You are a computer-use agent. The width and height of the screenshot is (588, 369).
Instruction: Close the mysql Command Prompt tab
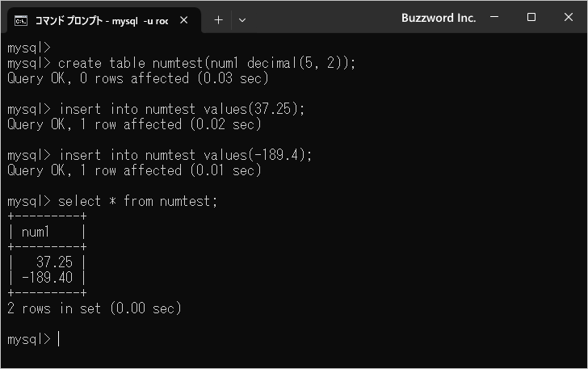[x=184, y=20]
